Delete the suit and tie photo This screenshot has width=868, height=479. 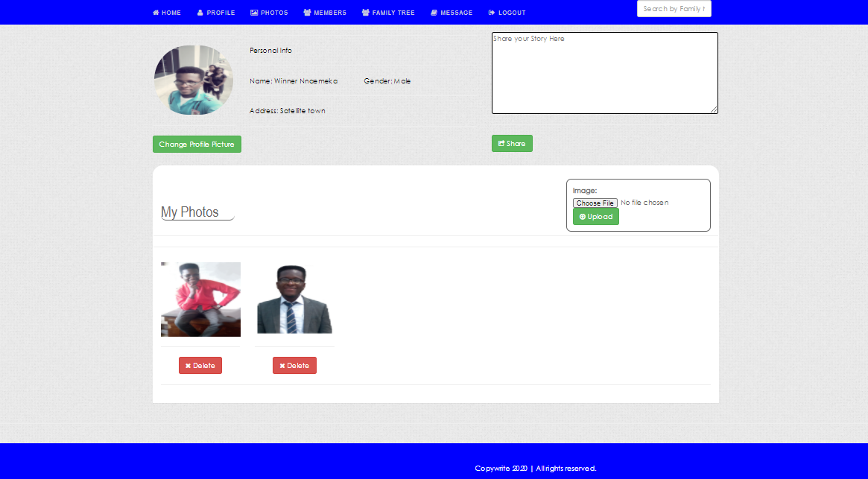294,366
